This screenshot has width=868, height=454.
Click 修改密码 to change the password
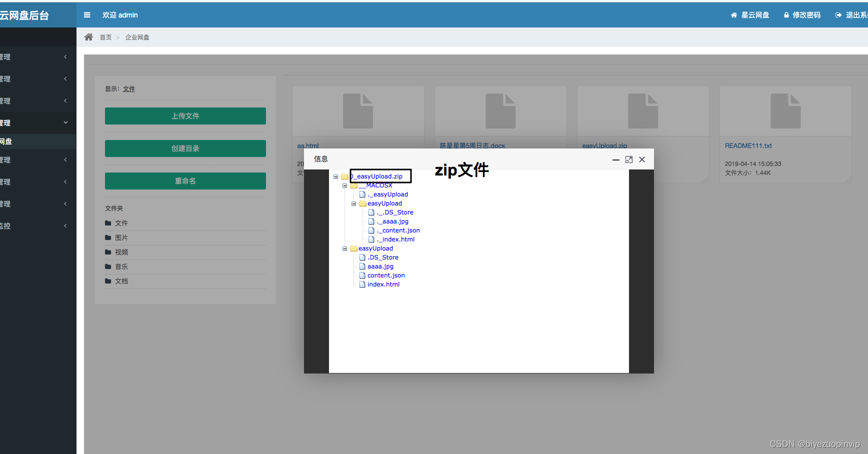click(802, 15)
